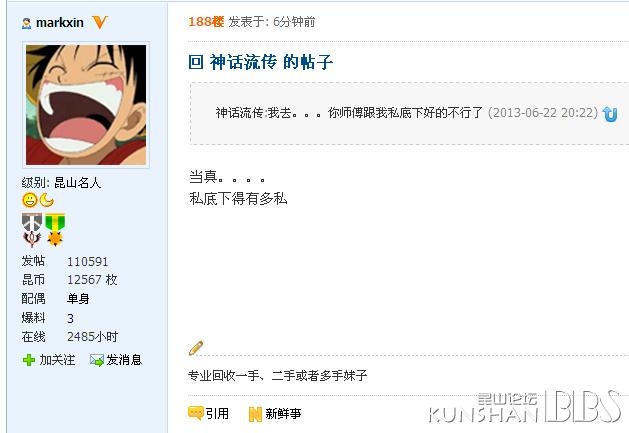The height and width of the screenshot is (433, 629).
Task: Click the envelope message icon
Action: click(x=97, y=360)
